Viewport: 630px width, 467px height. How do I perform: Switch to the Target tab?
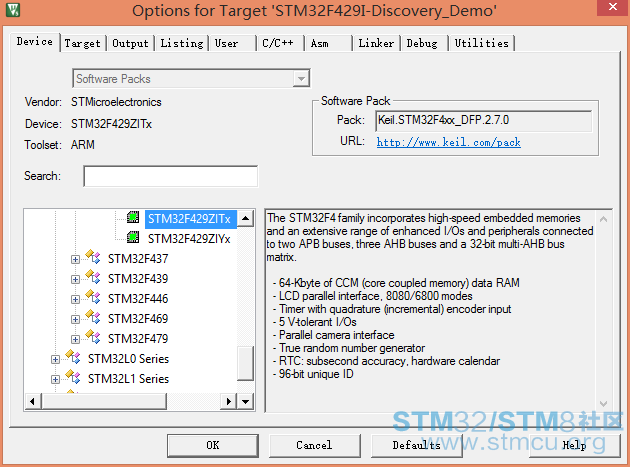coord(83,43)
